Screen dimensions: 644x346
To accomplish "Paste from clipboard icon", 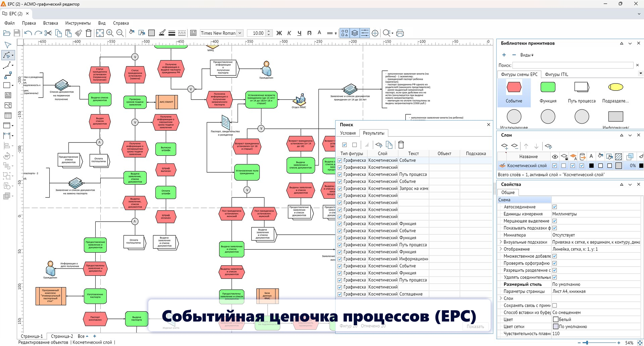I will pyautogui.click(x=68, y=33).
